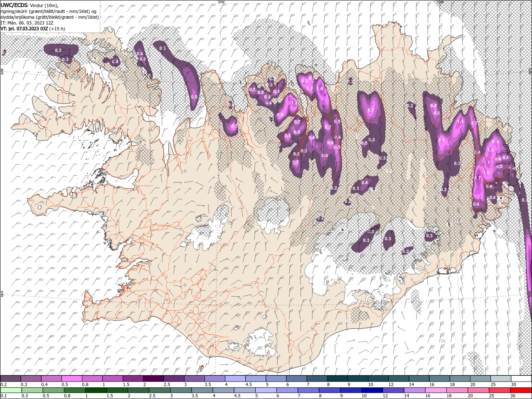Screen dimensions: 532x399
Task: Pick the deepest blue 10–12 rain scale swatch
Action: click(372, 390)
